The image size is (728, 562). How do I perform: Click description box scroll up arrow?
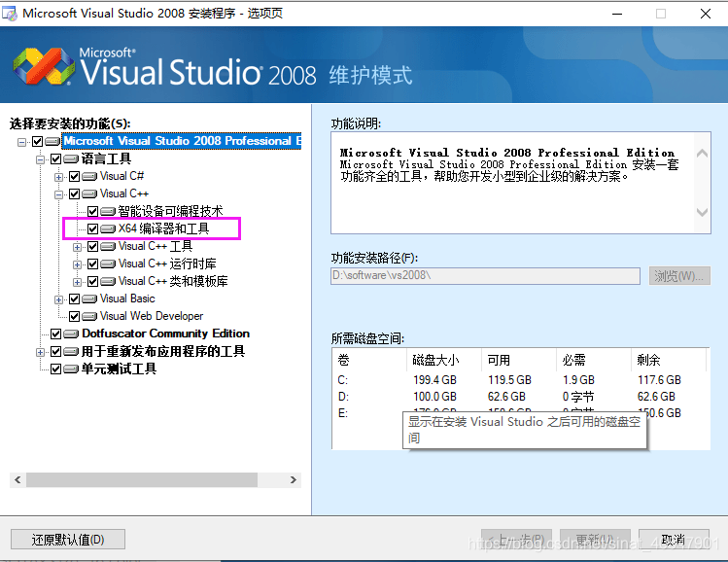point(702,153)
